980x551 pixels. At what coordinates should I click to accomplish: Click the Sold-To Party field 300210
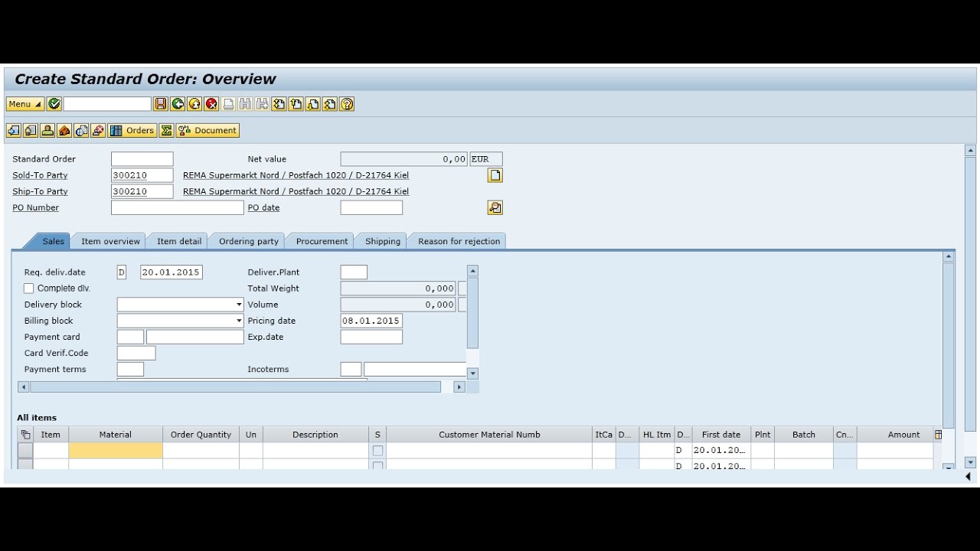pyautogui.click(x=142, y=175)
